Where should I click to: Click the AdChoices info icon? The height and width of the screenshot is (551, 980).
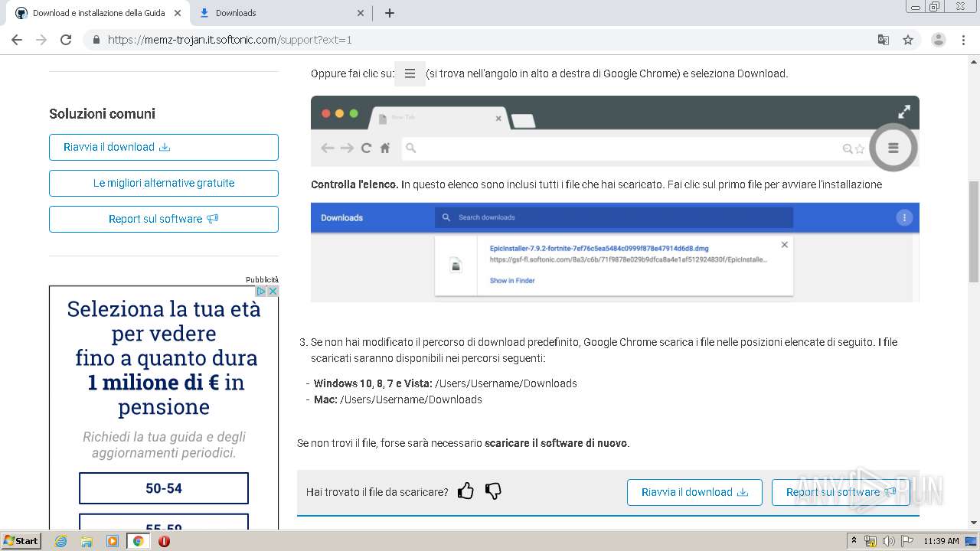tap(261, 292)
